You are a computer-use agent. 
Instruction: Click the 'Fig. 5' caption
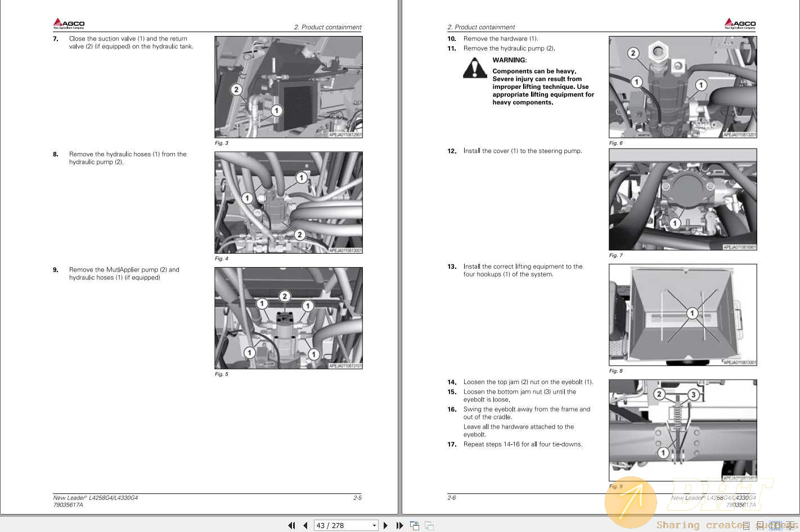click(222, 374)
